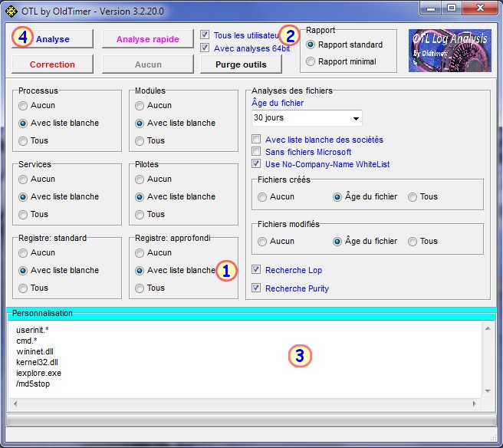Toggle Recherche Lop checkbox
Screen dimensions: 503x448
[x=256, y=269]
